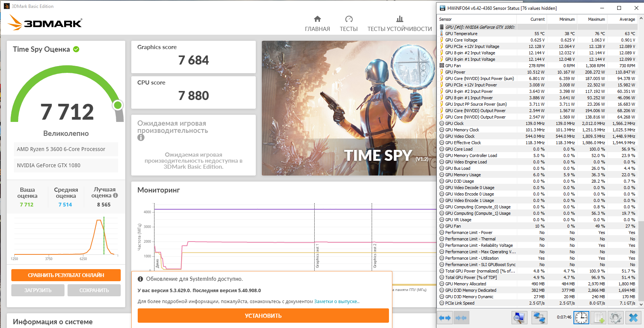Click HWiNFO expand columns arrows button
This screenshot has width=644, height=328.
(x=445, y=318)
